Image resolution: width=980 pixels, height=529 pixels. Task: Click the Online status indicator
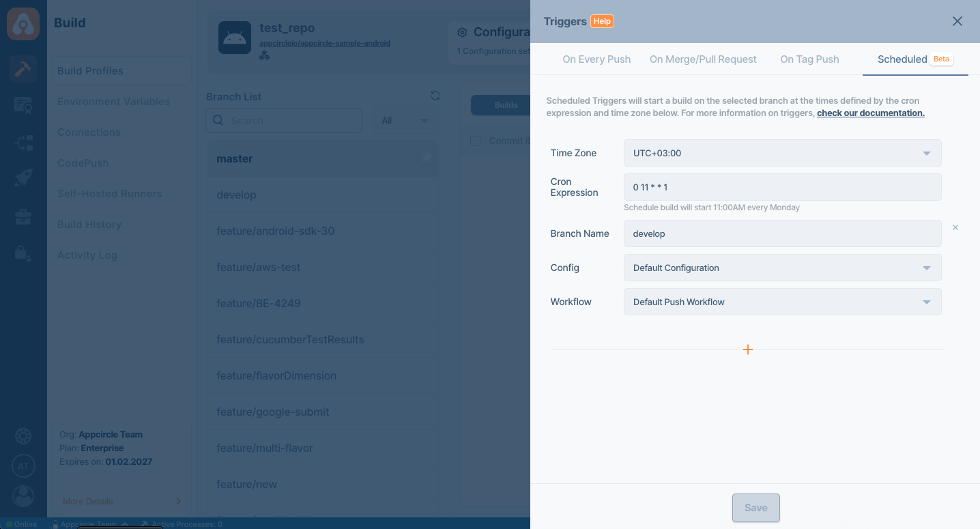pos(22,524)
